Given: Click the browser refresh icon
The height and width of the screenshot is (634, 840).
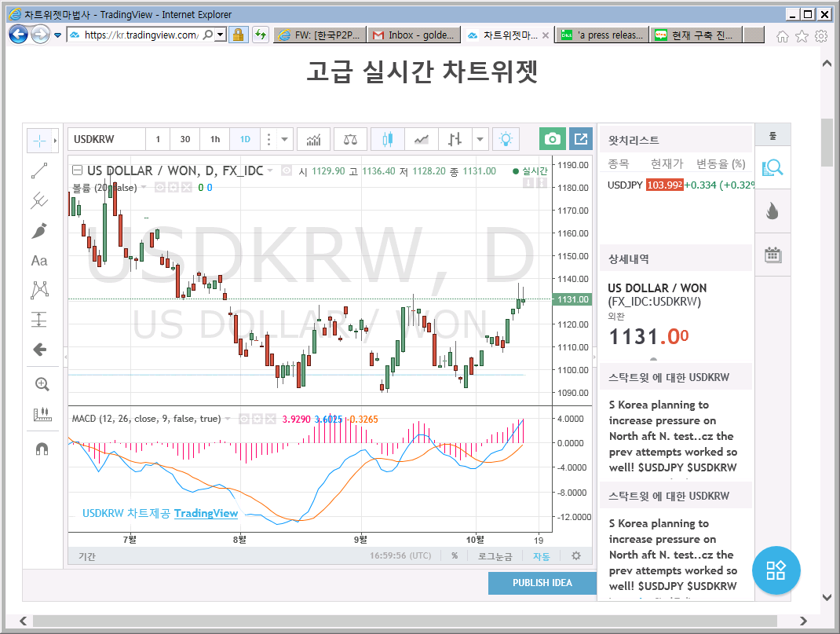Looking at the screenshot, I should [261, 35].
